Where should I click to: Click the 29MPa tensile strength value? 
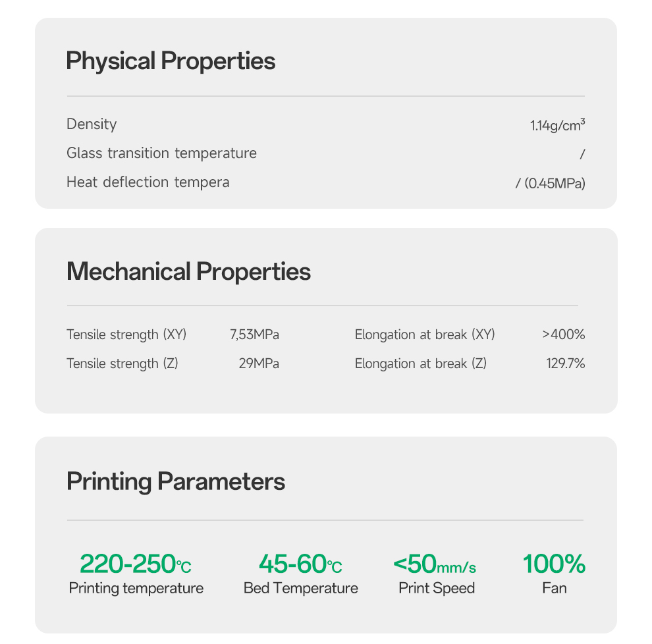pyautogui.click(x=259, y=363)
